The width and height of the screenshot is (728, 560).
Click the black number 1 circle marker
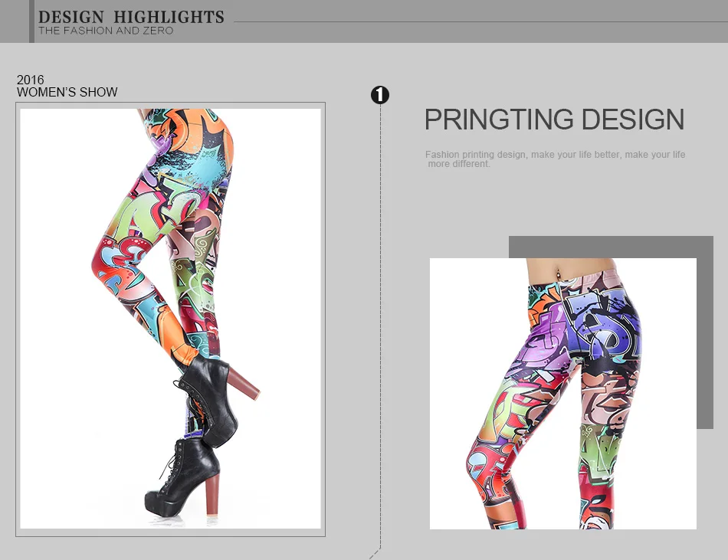tap(380, 95)
